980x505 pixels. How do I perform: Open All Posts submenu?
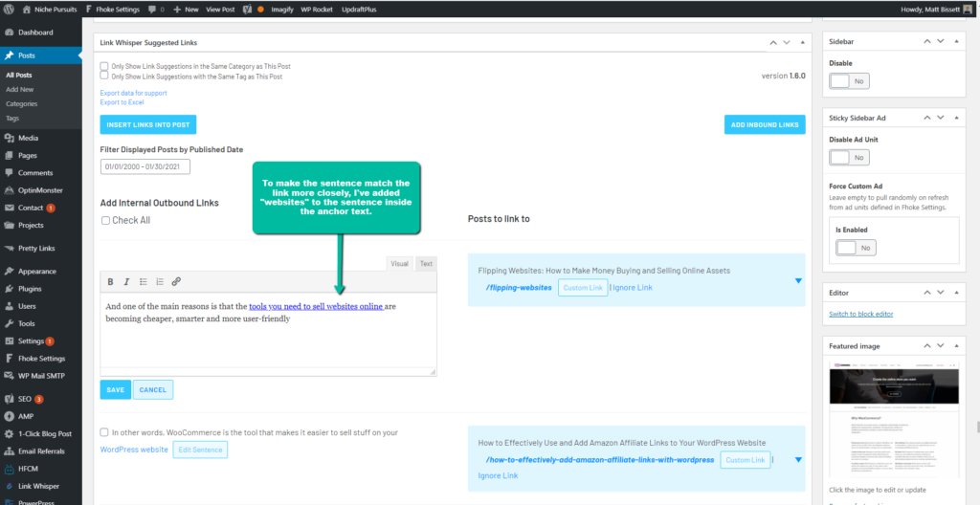(x=19, y=75)
